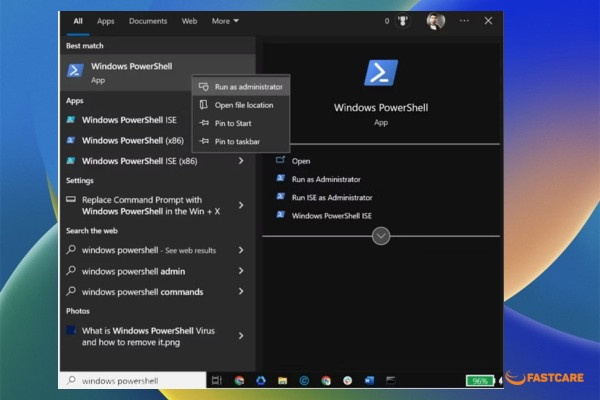
Task: Click Run ISE as Administrator action
Action: point(332,198)
